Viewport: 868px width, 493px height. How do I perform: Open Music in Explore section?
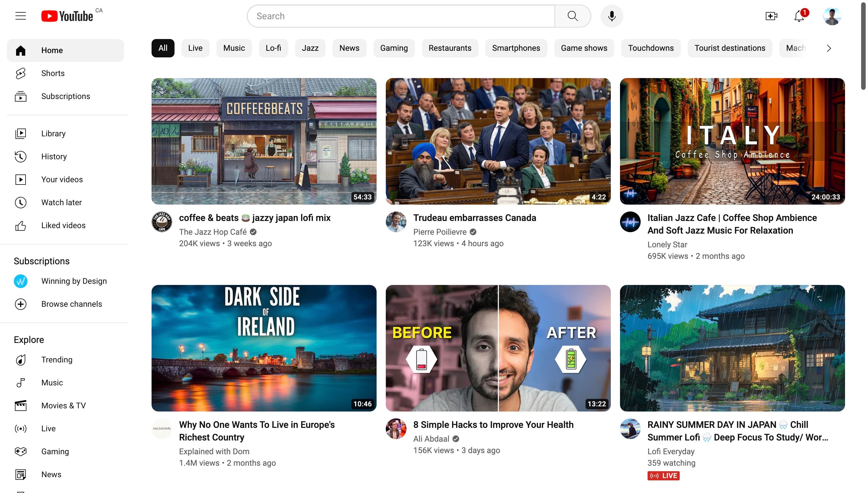65,383
